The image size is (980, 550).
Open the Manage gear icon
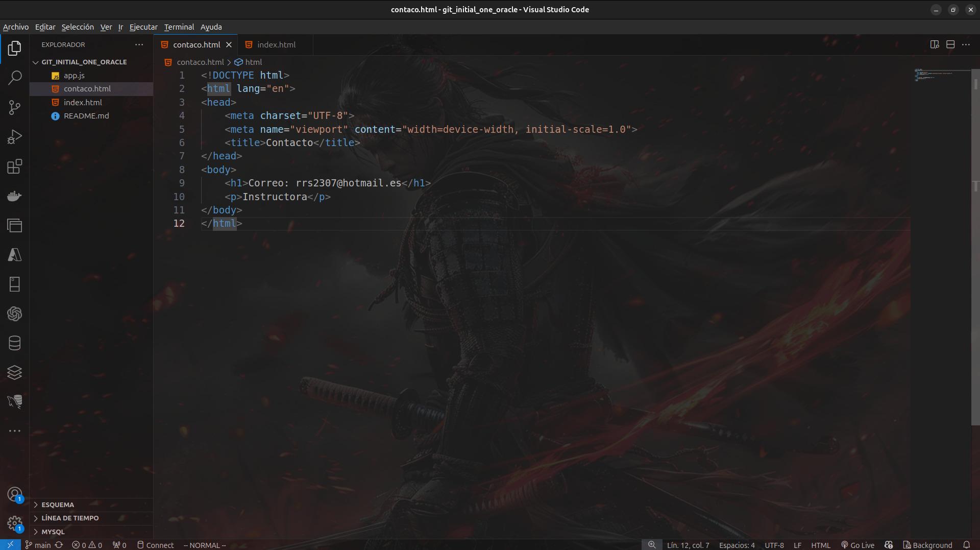(x=14, y=523)
